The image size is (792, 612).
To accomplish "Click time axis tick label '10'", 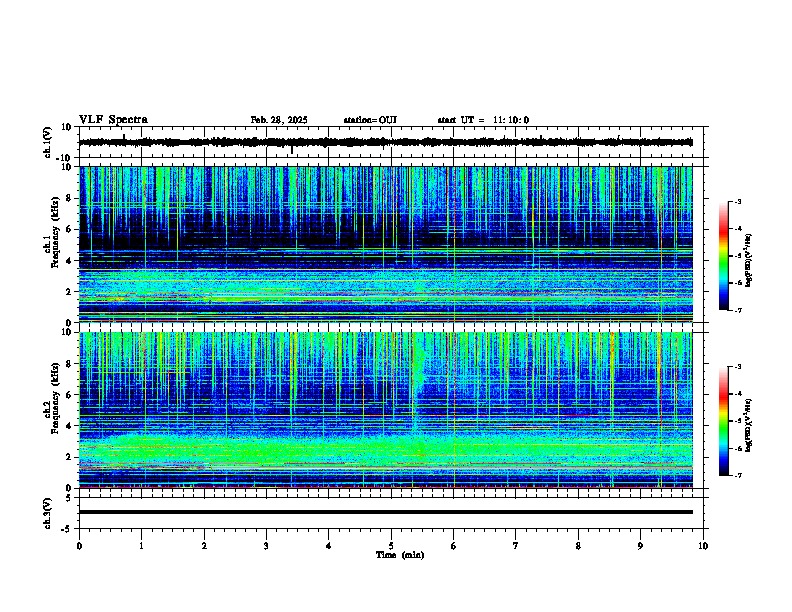I will tap(703, 546).
